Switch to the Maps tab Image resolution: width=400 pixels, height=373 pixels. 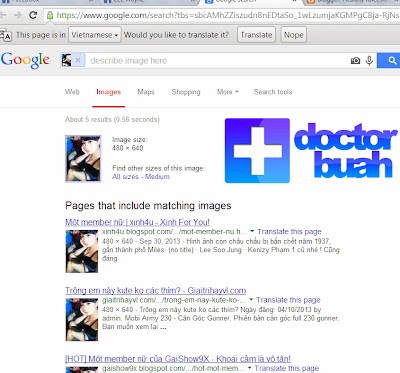pos(146,92)
